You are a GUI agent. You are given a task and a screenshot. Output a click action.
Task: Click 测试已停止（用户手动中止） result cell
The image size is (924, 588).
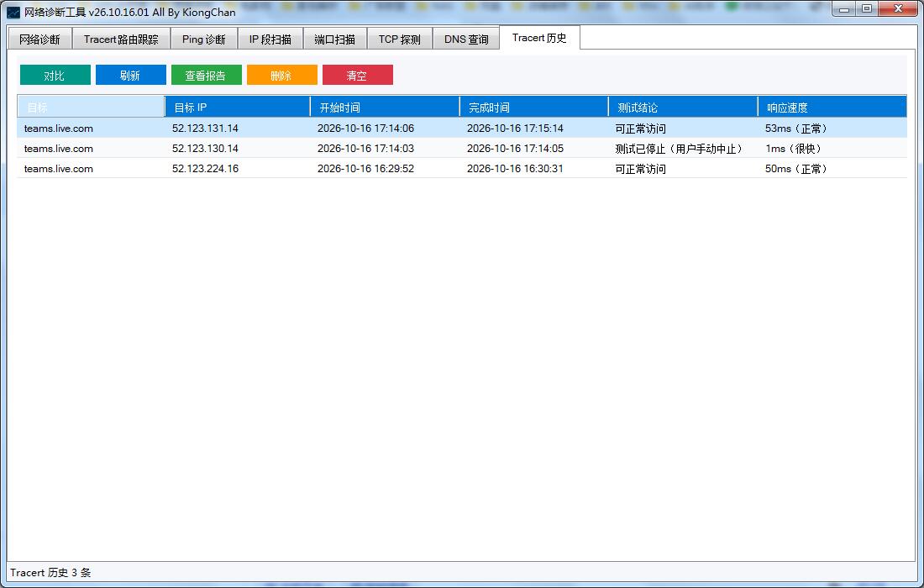679,149
